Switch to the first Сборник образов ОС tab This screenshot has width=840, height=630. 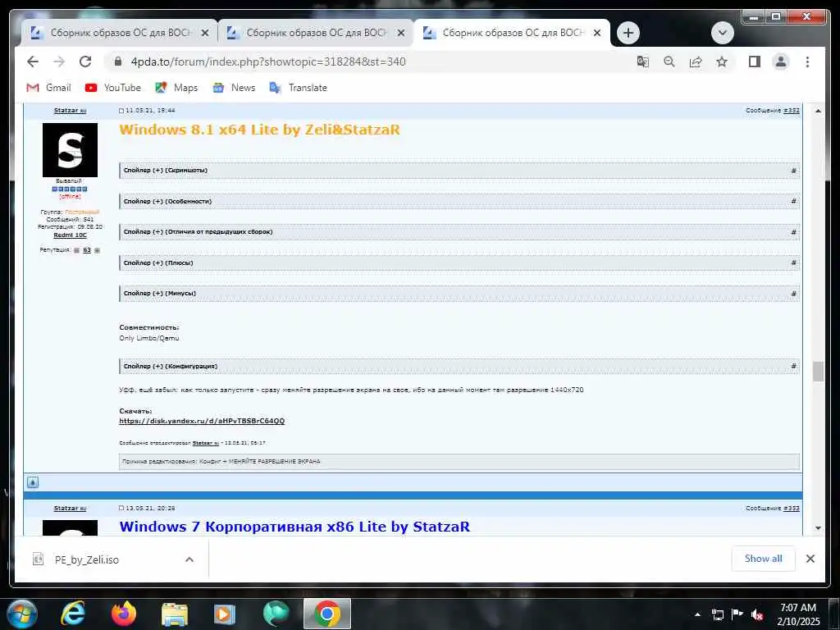[x=119, y=33]
